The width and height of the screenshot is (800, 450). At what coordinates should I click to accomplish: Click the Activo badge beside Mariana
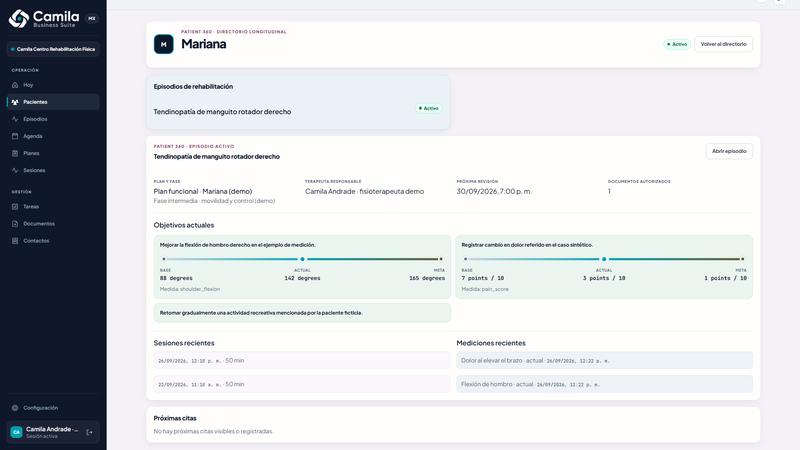(x=677, y=44)
